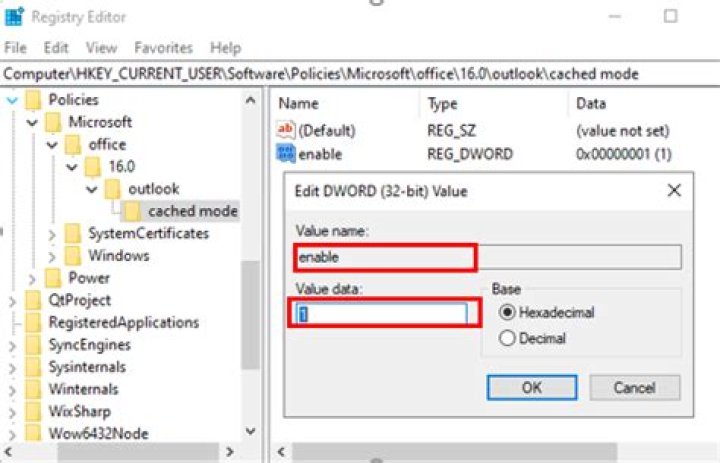Viewport: 720px width, 463px height.
Task: Click the WixSharp folder icon
Action: tap(33, 411)
